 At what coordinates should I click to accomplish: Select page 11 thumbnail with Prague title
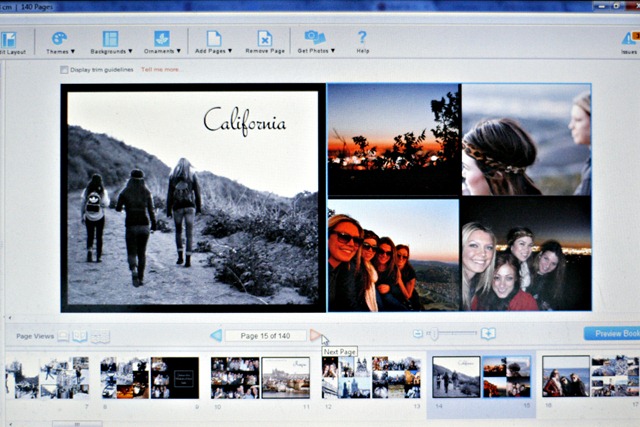pyautogui.click(x=285, y=377)
